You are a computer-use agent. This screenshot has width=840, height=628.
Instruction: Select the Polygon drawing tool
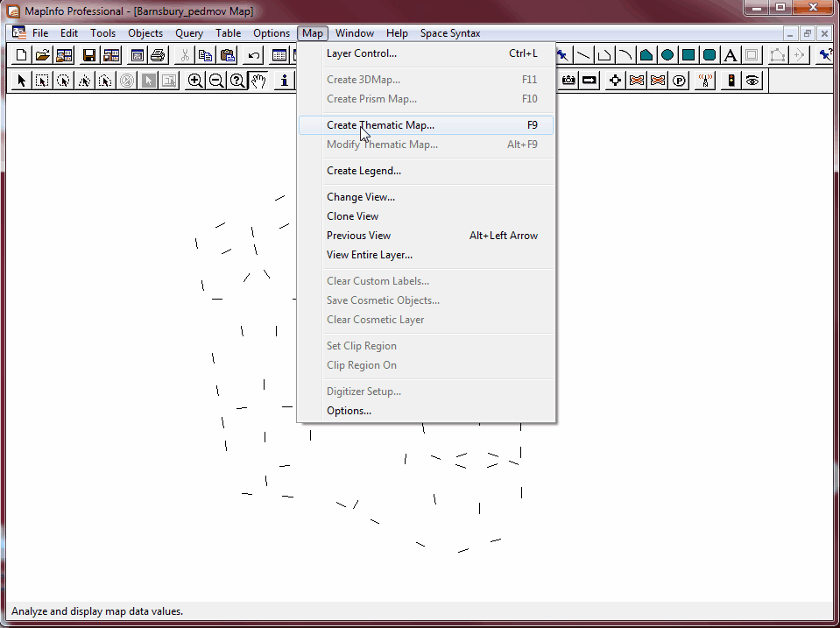646,54
